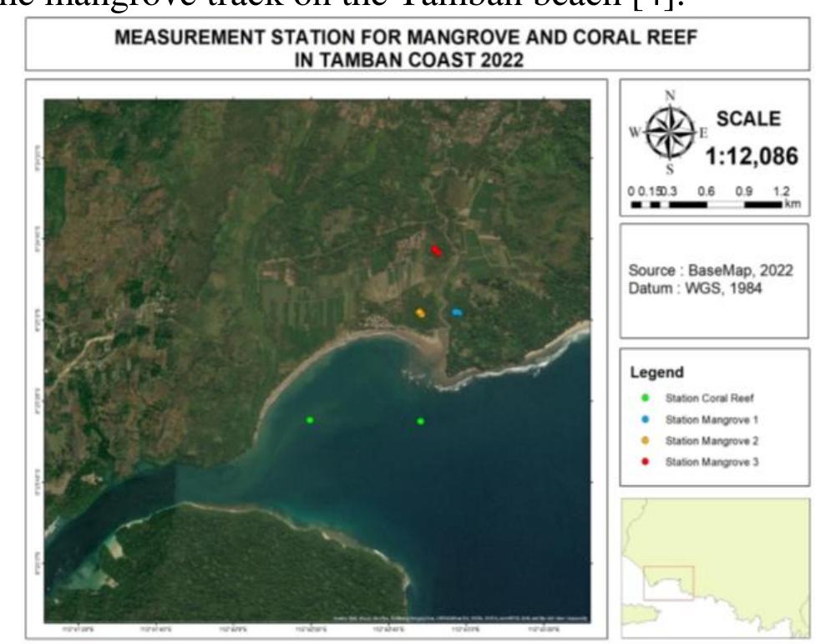Viewport: 831px width, 644px height.
Task: Click the 'Station Mangrove 3' legend label
Action: tap(712, 462)
